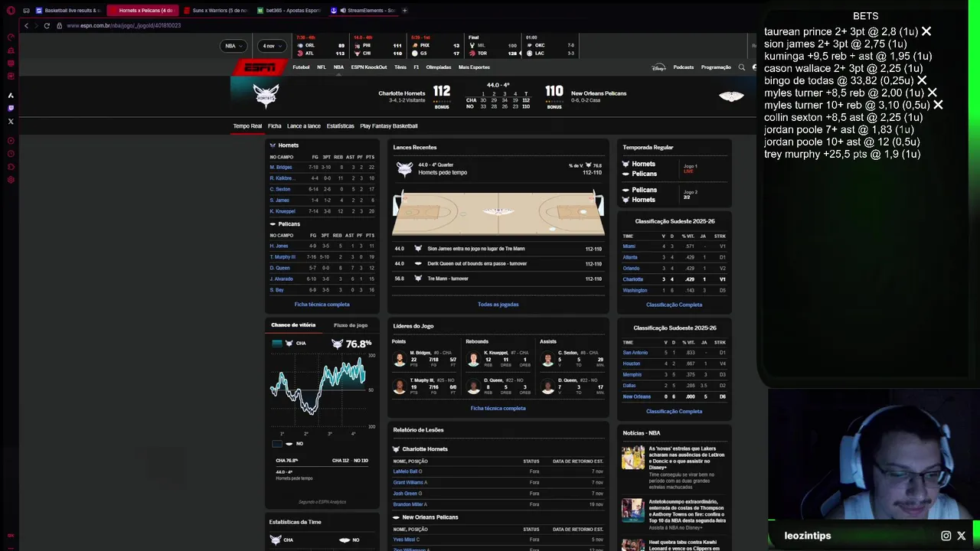Open the Lance a lance tab
The image size is (980, 551).
[x=304, y=126]
